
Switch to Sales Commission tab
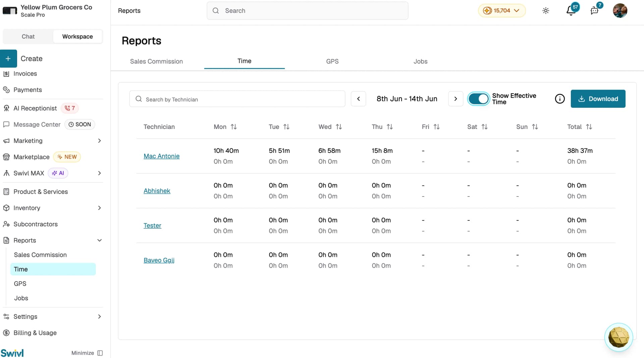[156, 61]
